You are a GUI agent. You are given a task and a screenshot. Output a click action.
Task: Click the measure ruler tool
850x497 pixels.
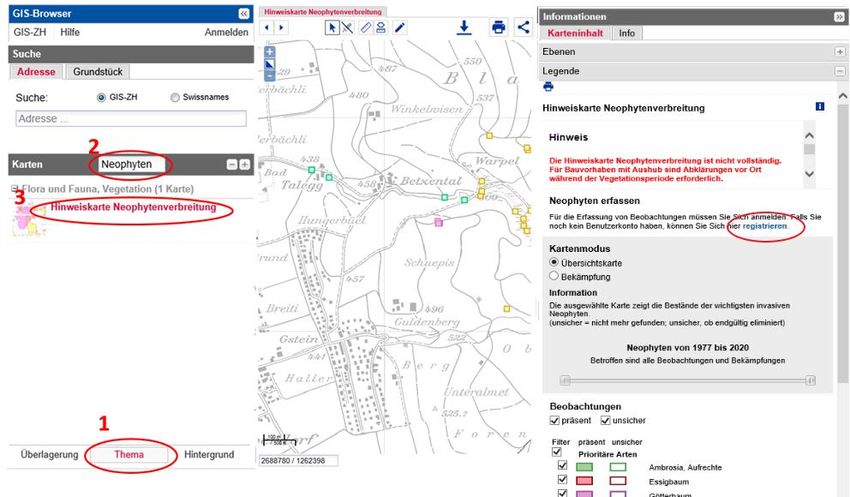coord(366,28)
